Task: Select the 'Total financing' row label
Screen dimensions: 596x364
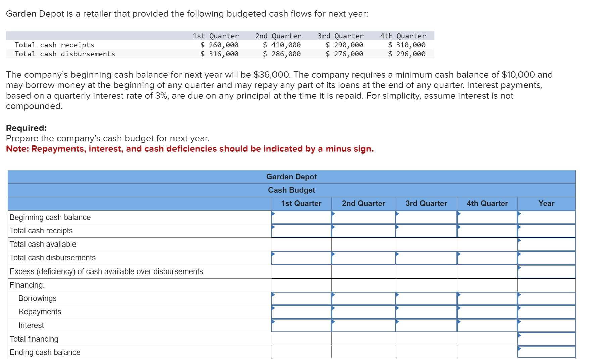Action: (x=34, y=339)
